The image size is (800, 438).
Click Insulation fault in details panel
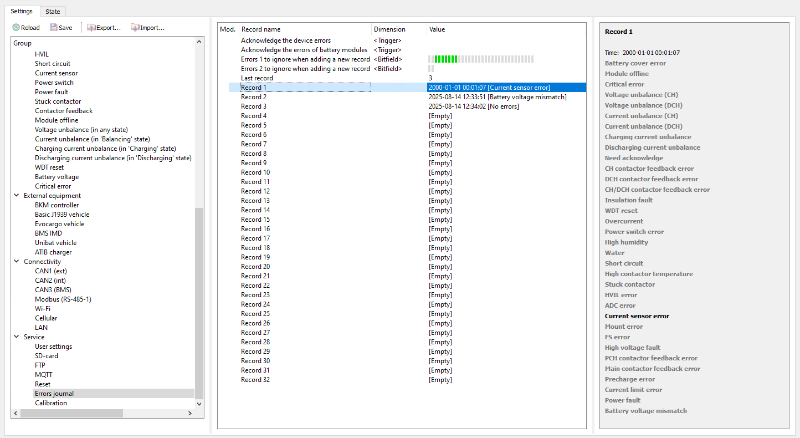(629, 200)
